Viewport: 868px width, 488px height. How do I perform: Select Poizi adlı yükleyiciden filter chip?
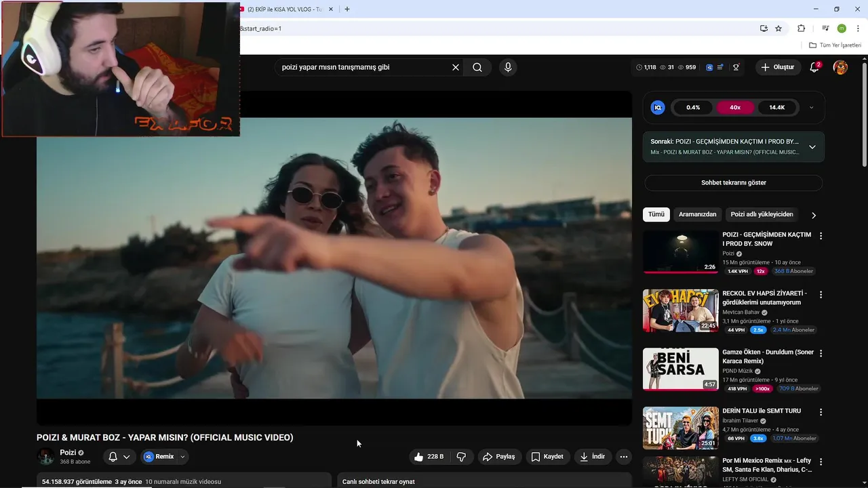pos(762,214)
